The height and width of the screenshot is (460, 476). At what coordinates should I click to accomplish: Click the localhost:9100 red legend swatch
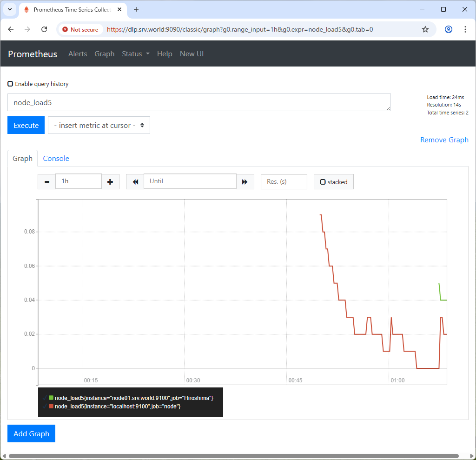pos(51,407)
